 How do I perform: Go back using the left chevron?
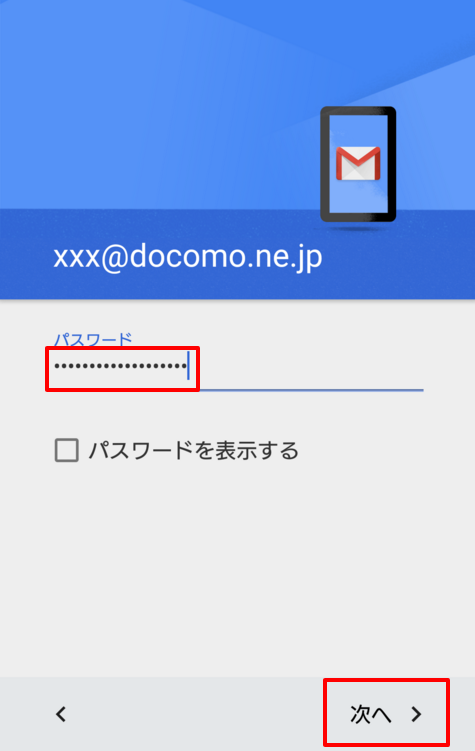[x=61, y=714]
